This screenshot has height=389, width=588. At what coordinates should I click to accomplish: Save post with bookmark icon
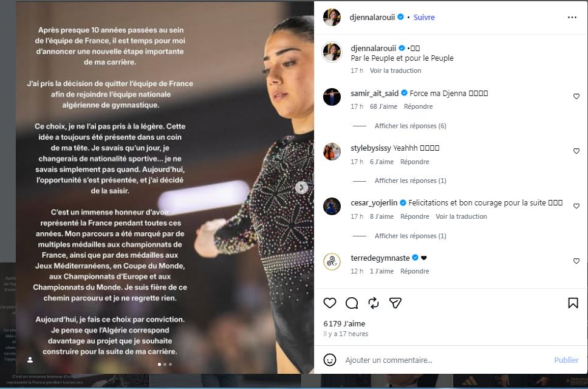click(573, 303)
